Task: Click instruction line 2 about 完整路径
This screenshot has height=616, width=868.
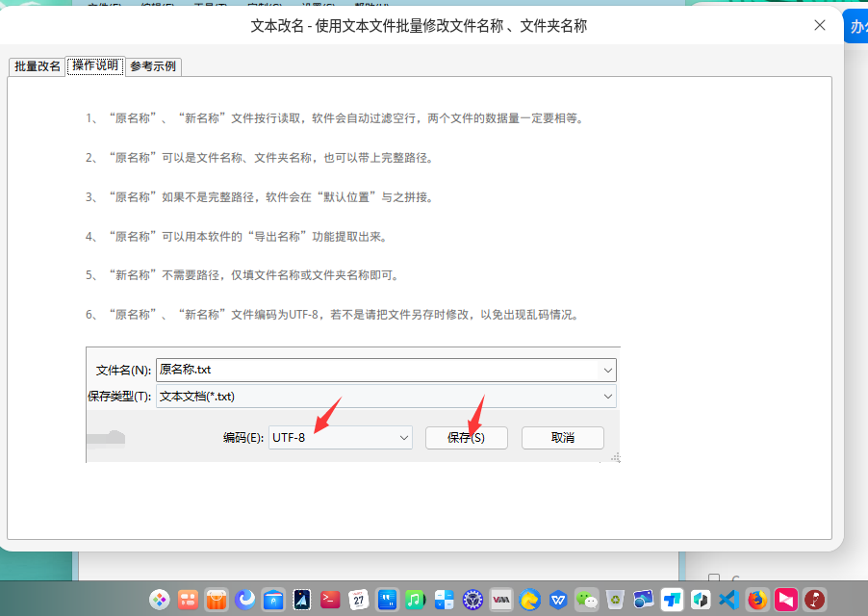Action: tap(260, 158)
